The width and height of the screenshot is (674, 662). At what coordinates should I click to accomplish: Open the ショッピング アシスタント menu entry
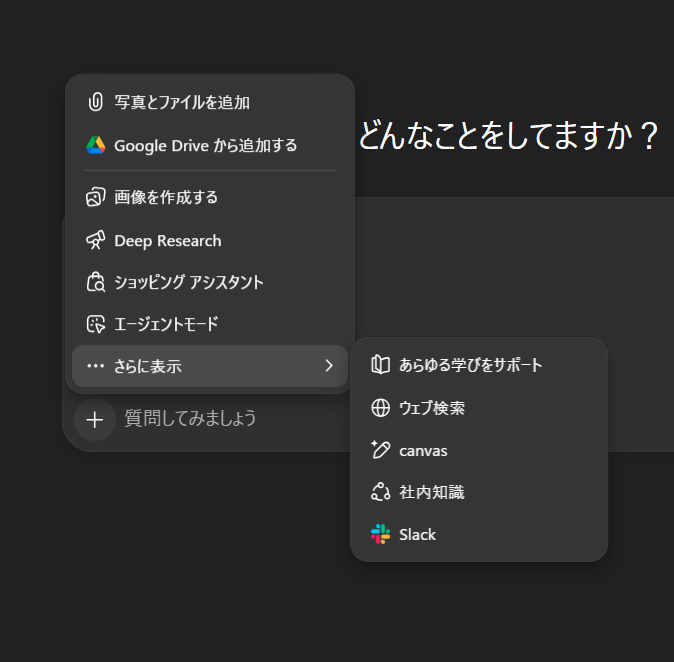[x=189, y=283]
